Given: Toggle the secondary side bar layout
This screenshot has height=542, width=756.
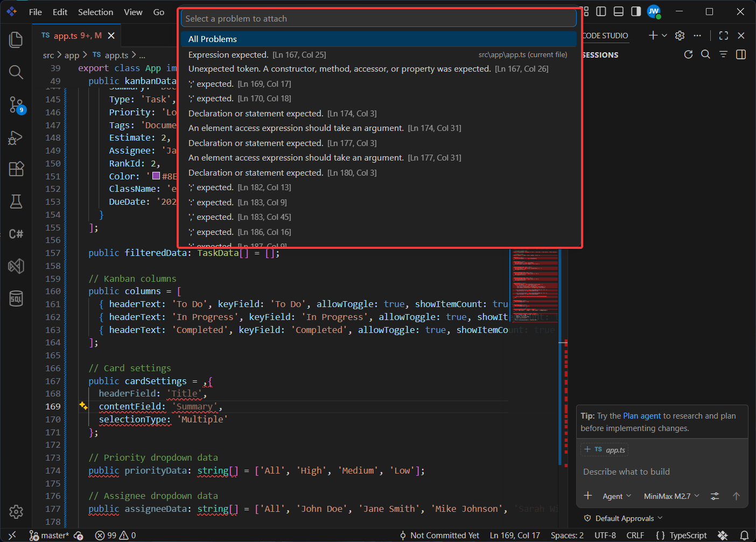Looking at the screenshot, I should [636, 11].
